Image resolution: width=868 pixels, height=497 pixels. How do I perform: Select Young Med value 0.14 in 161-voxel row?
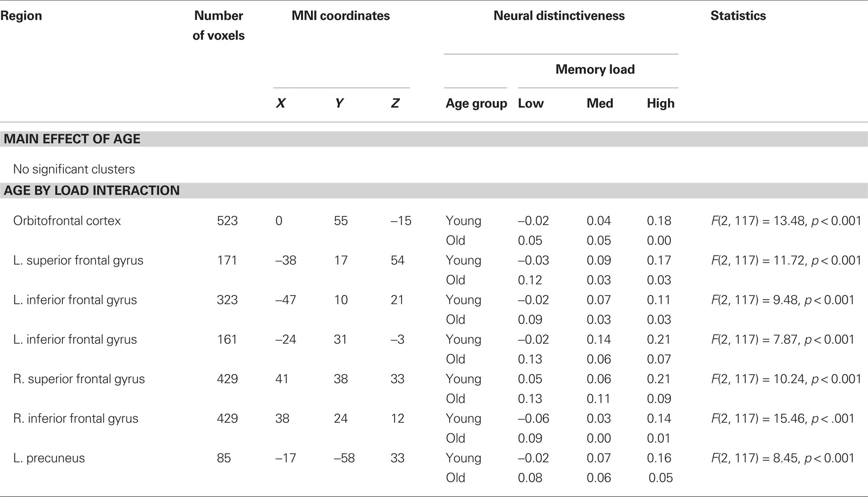point(599,340)
